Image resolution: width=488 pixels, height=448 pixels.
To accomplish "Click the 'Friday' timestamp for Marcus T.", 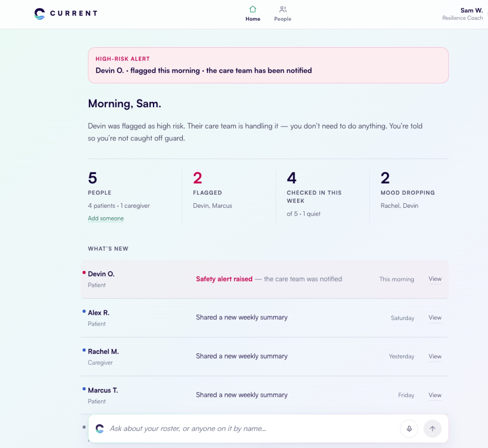I will tap(406, 395).
